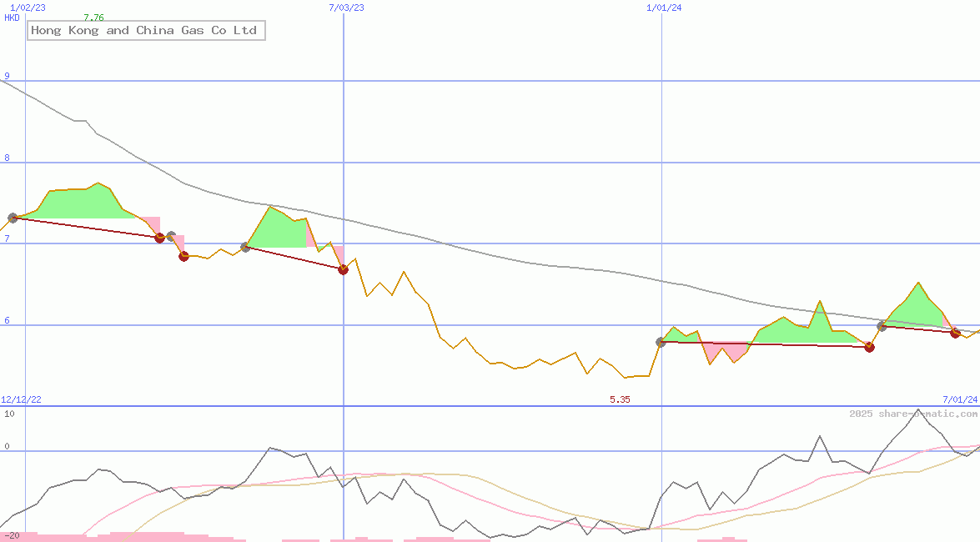The height and width of the screenshot is (542, 980).
Task: Click the grey dot starting the leftmost trendline
Action: tap(12, 218)
